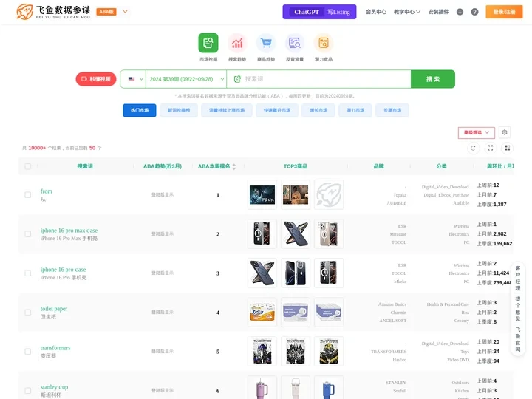Open 会员中心 member center link
The image size is (532, 399).
[376, 12]
